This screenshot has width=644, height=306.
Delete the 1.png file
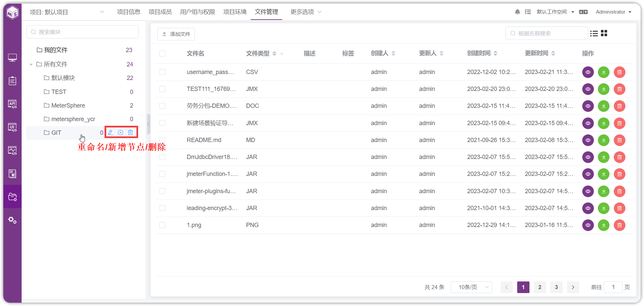(619, 225)
